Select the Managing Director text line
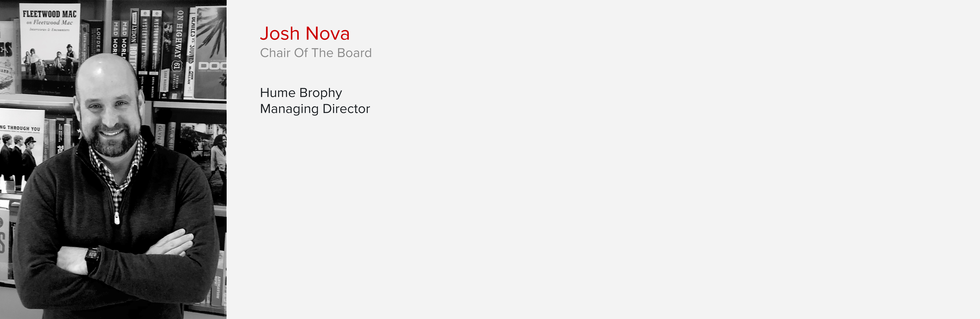 coord(315,109)
